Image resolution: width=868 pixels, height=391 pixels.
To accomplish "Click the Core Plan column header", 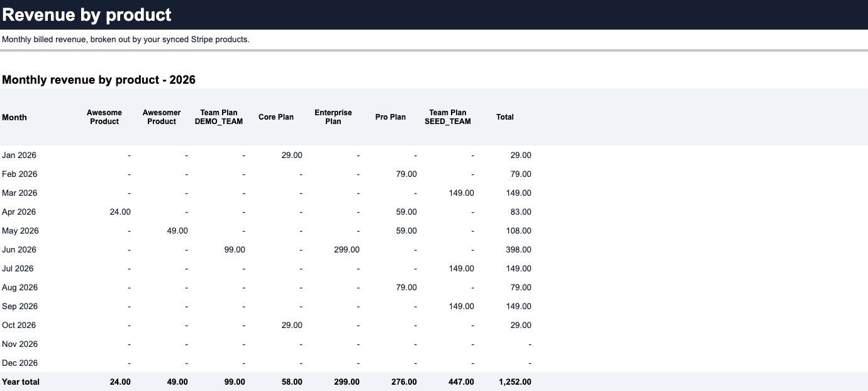I will click(x=276, y=117).
